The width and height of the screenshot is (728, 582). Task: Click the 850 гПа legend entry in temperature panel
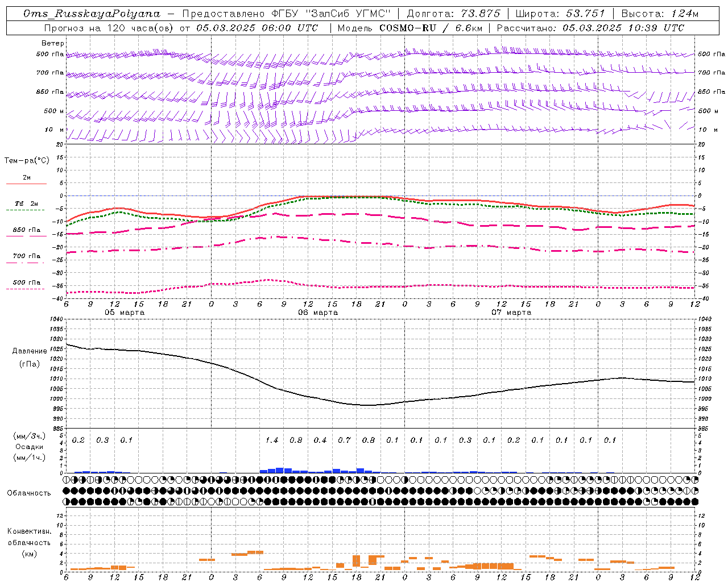pos(27,230)
